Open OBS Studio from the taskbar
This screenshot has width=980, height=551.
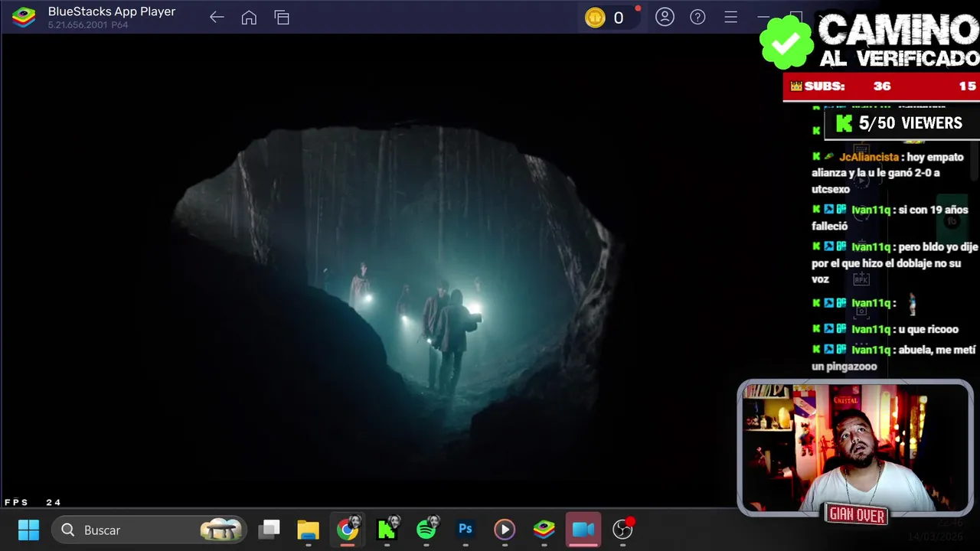[623, 529]
